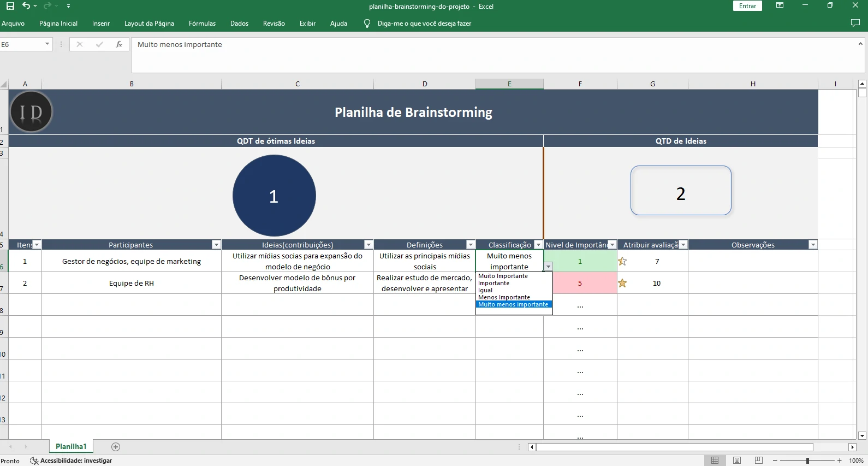Image resolution: width=868 pixels, height=466 pixels.
Task: Select Page Break Preview view icon
Action: pyautogui.click(x=758, y=461)
